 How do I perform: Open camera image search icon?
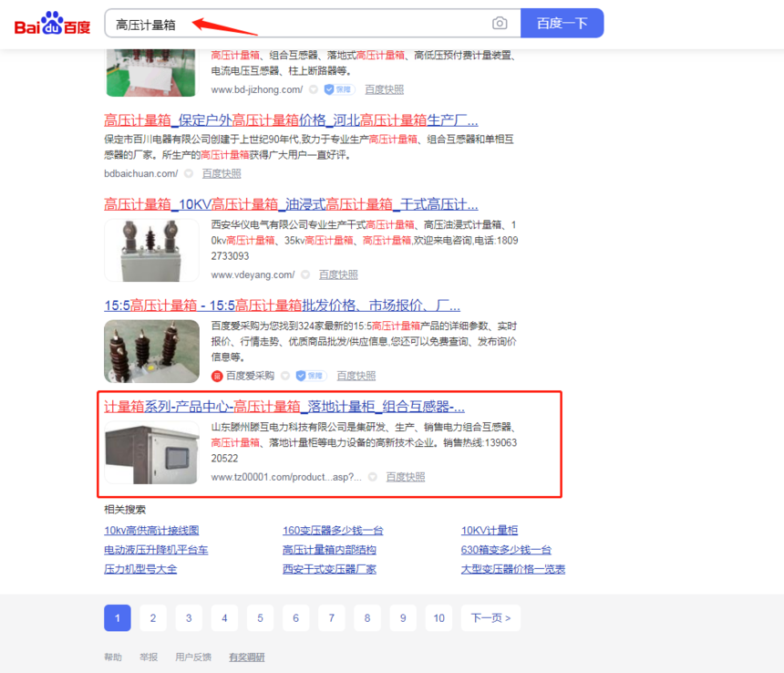point(500,23)
